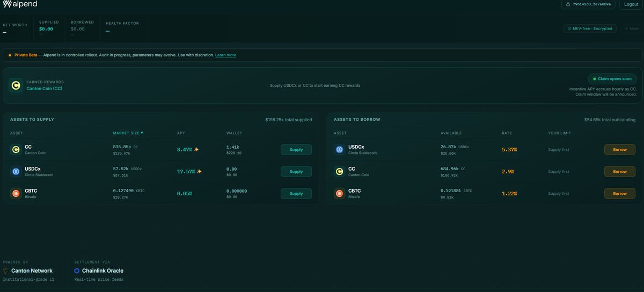
Task: Borrow the CBTC Bitsafe asset
Action: (620, 193)
